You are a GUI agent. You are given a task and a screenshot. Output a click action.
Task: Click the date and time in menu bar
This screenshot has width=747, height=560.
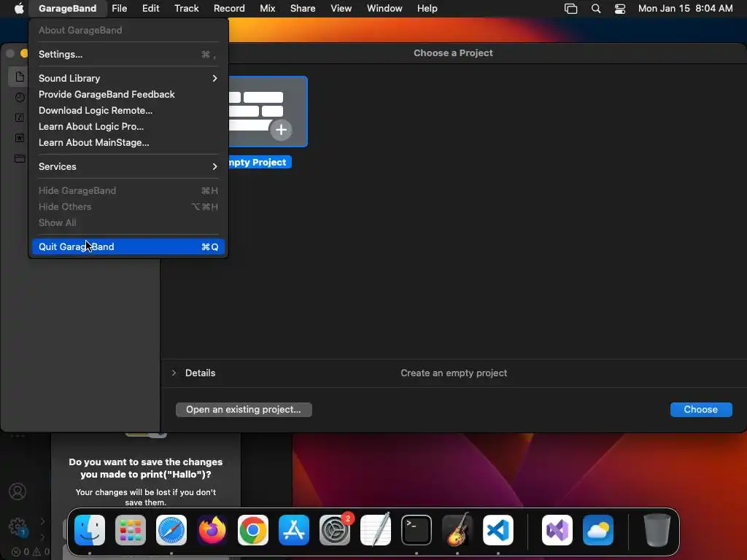click(x=685, y=9)
